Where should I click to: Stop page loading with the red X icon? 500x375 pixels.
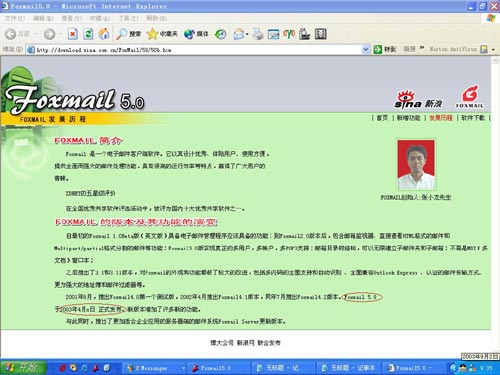tap(73, 34)
